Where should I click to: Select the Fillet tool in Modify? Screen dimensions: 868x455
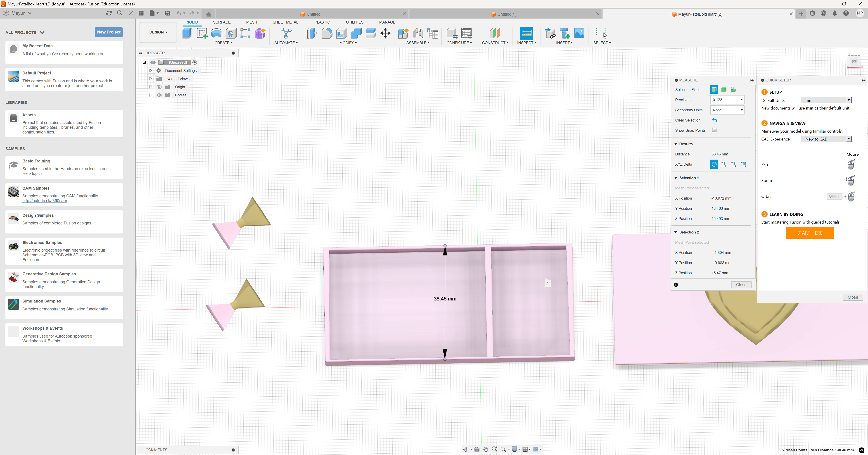pos(327,33)
